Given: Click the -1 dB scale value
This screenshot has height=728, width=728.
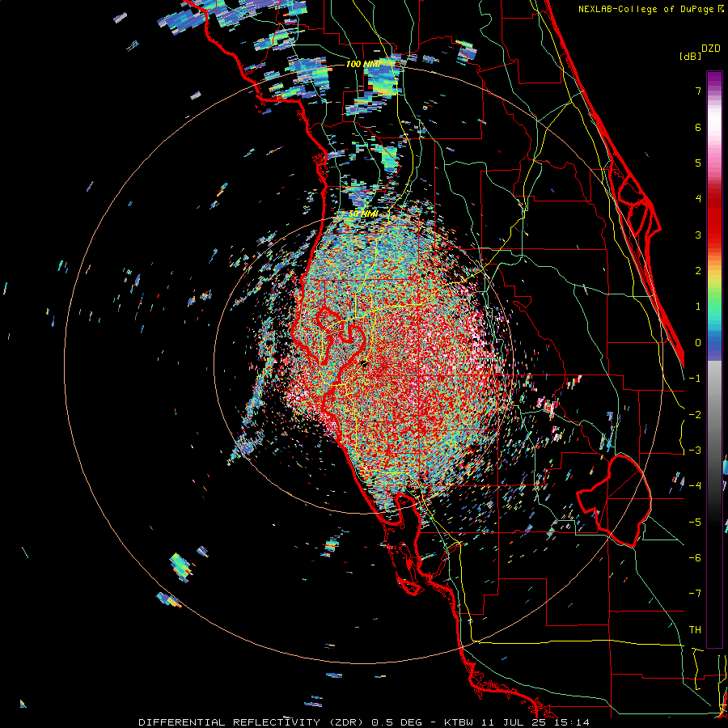Looking at the screenshot, I should click(695, 379).
